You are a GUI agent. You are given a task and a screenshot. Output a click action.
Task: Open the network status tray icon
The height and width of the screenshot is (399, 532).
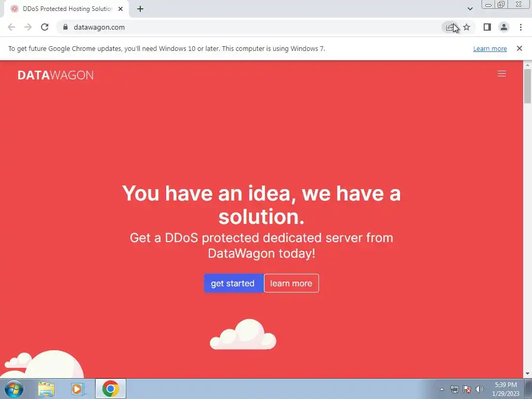point(454,389)
